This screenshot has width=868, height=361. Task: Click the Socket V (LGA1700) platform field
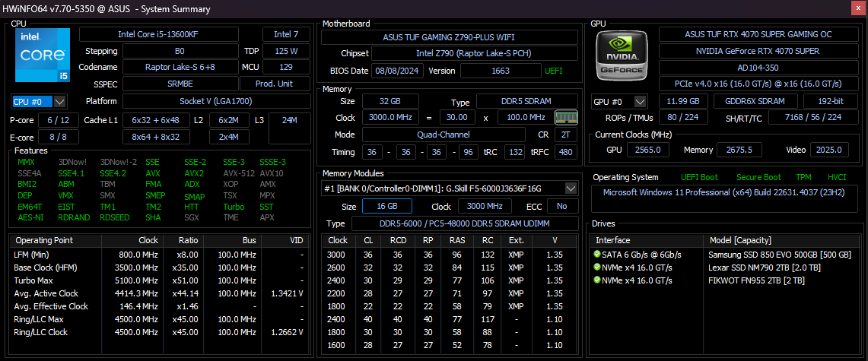point(217,102)
